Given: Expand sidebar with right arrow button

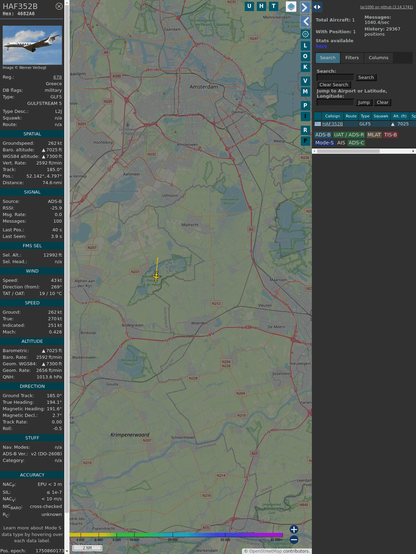Looking at the screenshot, I should [x=305, y=7].
